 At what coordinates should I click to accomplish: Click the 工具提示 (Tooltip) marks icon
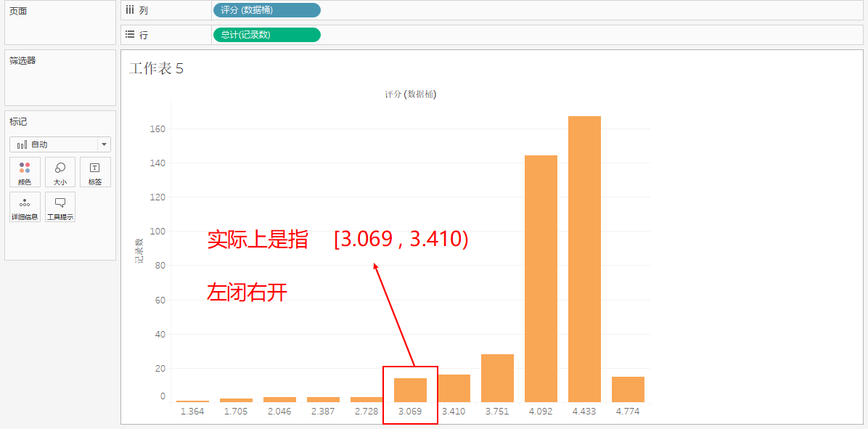click(x=60, y=204)
